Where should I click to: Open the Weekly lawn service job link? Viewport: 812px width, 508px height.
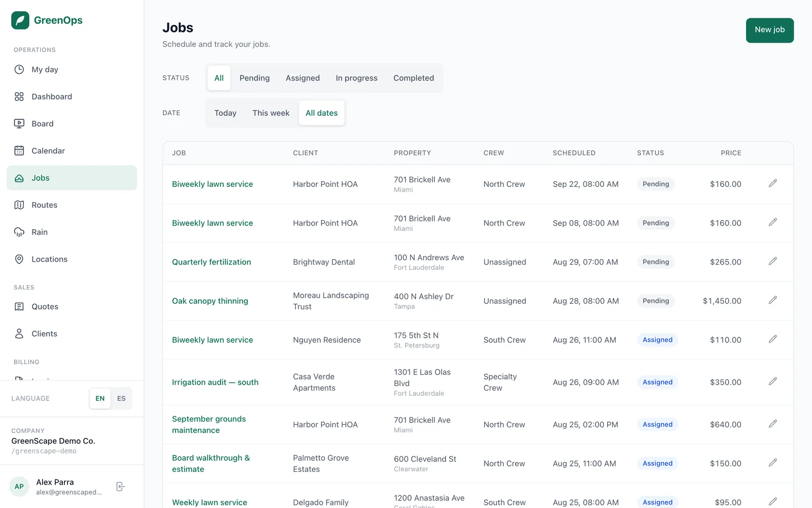[x=210, y=502]
